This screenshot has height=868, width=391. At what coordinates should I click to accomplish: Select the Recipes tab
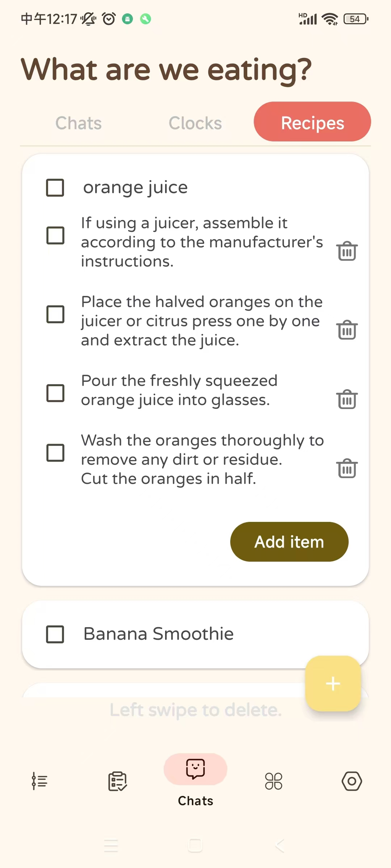pyautogui.click(x=312, y=122)
